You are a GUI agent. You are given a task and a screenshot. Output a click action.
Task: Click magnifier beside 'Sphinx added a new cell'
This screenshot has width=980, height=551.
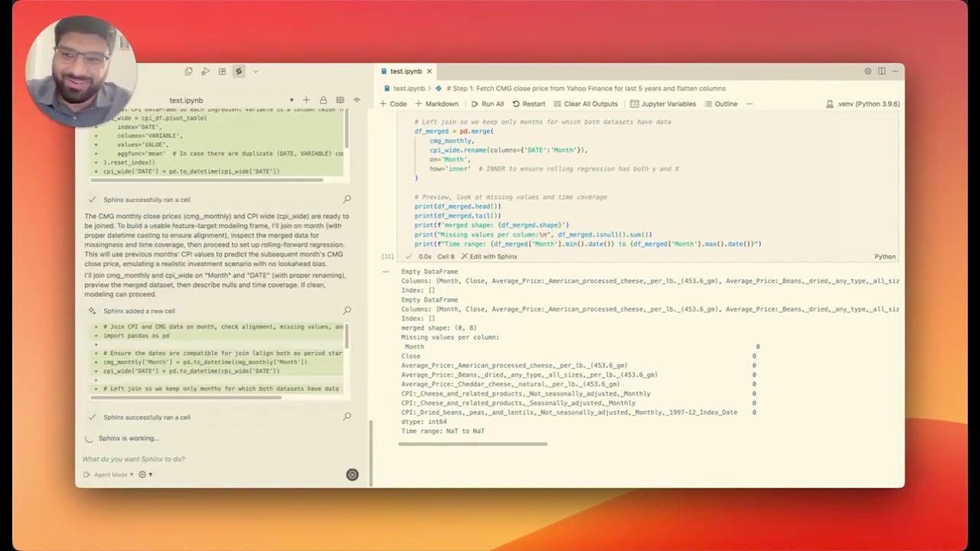[347, 310]
